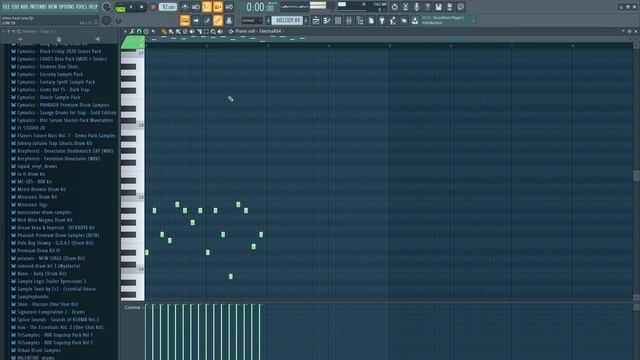Open the Piano roll target channel selector

[x=260, y=31]
